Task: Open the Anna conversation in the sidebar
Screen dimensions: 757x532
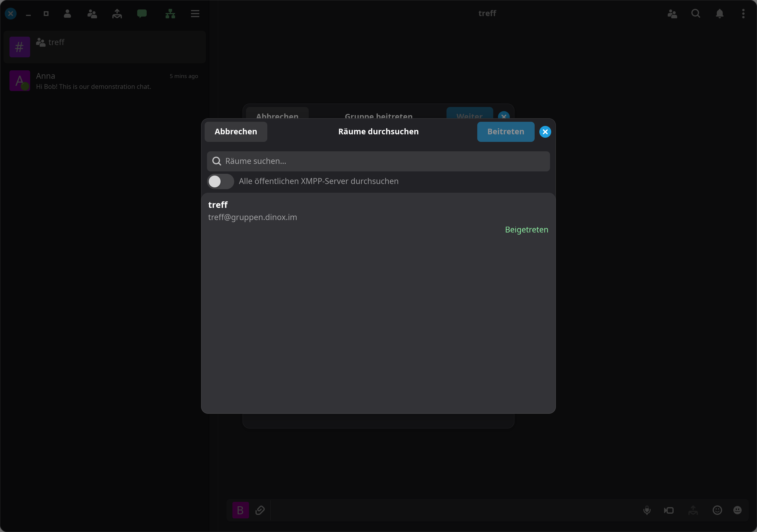Action: tap(104, 81)
